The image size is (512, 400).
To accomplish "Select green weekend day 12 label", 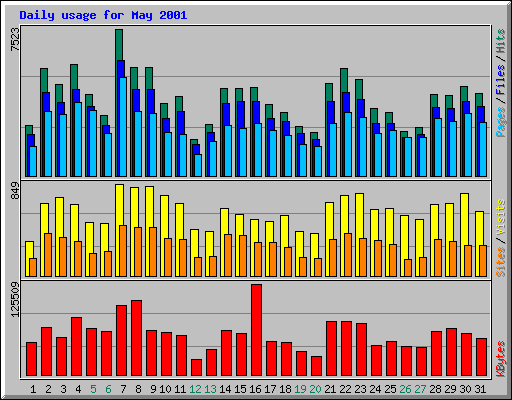I will (195, 389).
